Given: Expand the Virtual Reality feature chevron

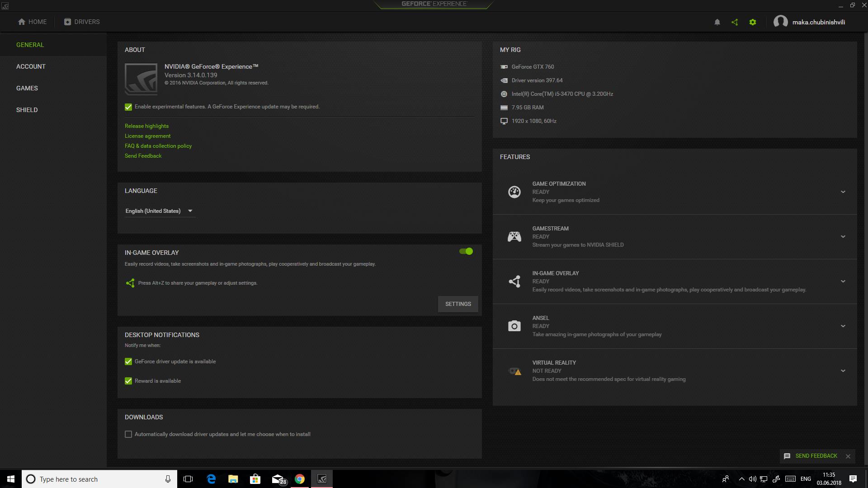Looking at the screenshot, I should 843,371.
